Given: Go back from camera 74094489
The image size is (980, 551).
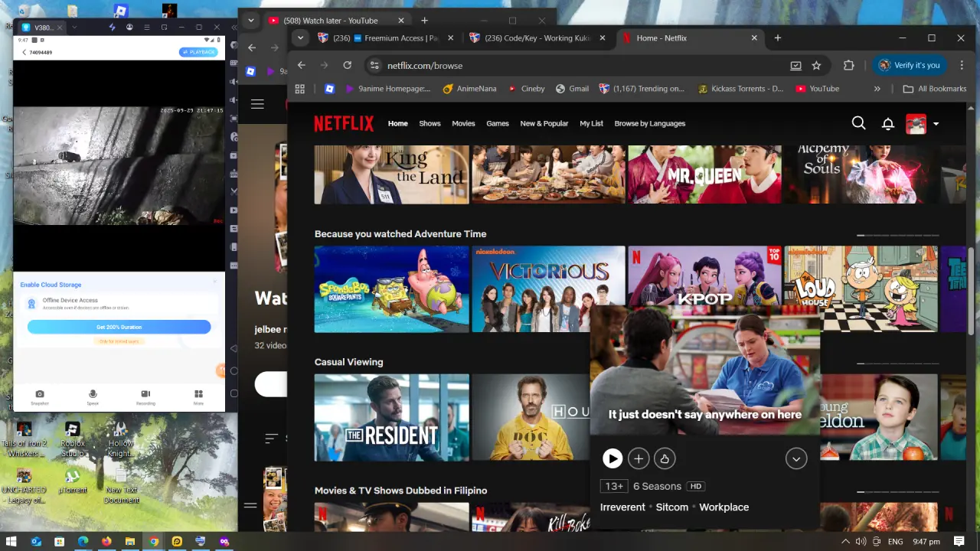Looking at the screenshot, I should [x=23, y=52].
